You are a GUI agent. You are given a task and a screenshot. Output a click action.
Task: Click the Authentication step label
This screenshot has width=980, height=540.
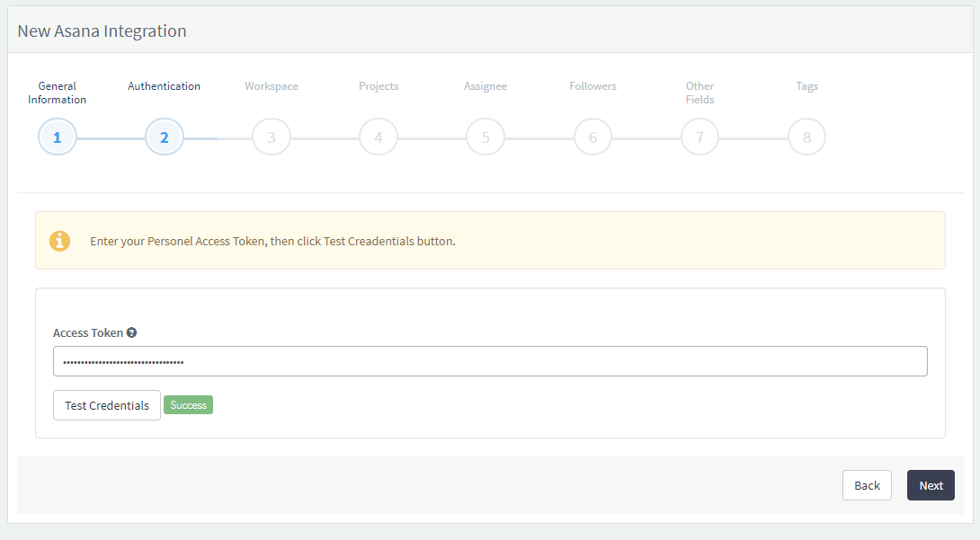coord(165,86)
